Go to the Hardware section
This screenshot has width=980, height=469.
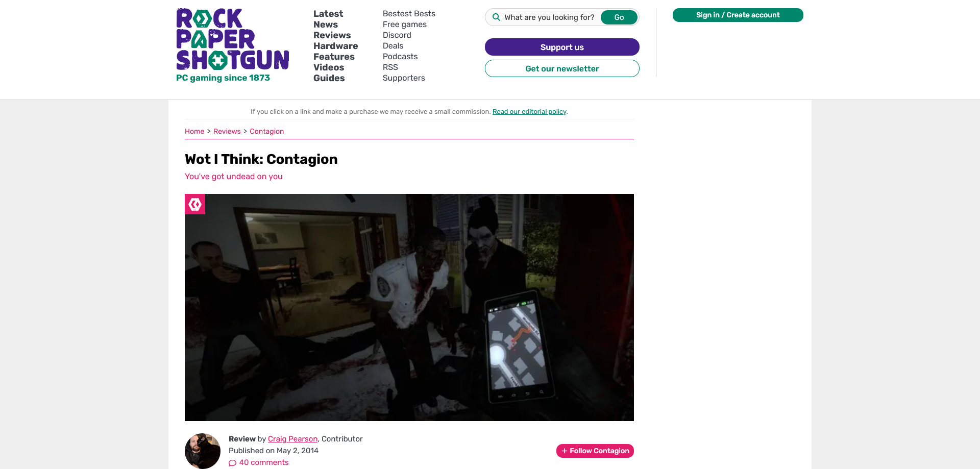[335, 46]
